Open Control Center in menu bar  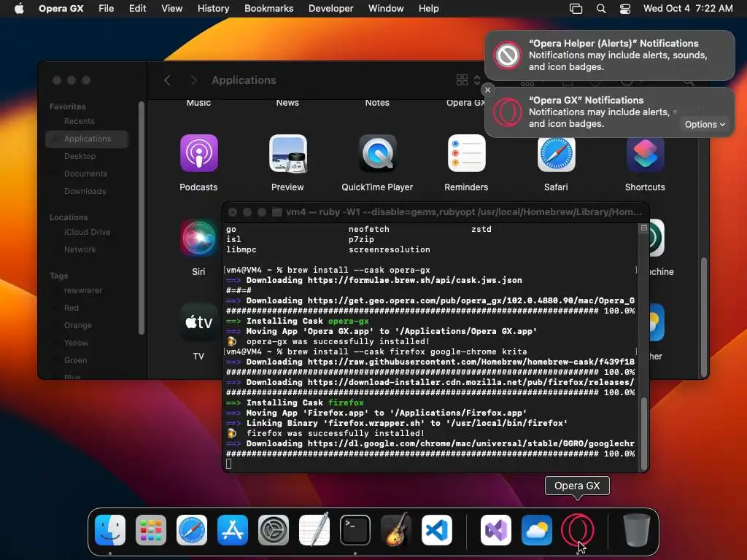pos(625,9)
